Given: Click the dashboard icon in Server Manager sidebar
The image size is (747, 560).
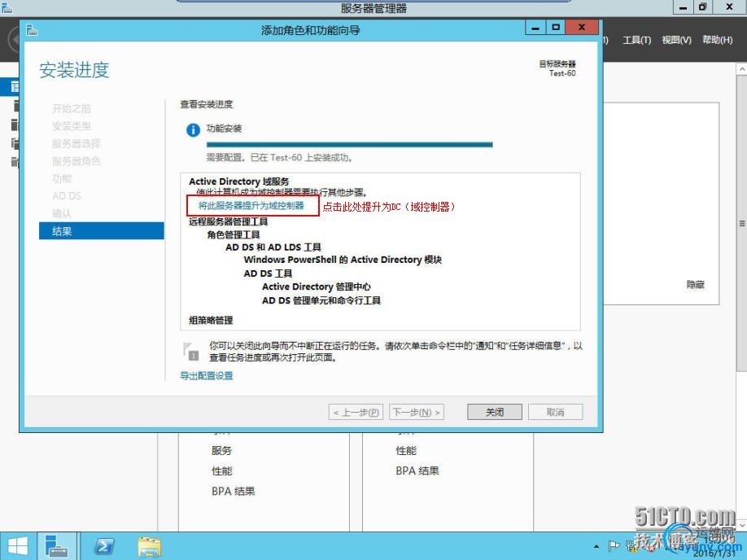Looking at the screenshot, I should pos(15,87).
